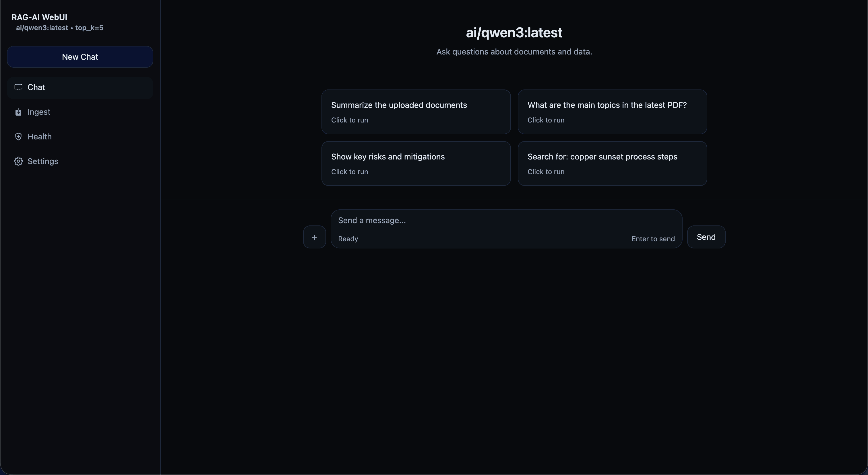The image size is (868, 475).
Task: Run 'Summarize the uploaded documents' suggestion
Action: (416, 112)
